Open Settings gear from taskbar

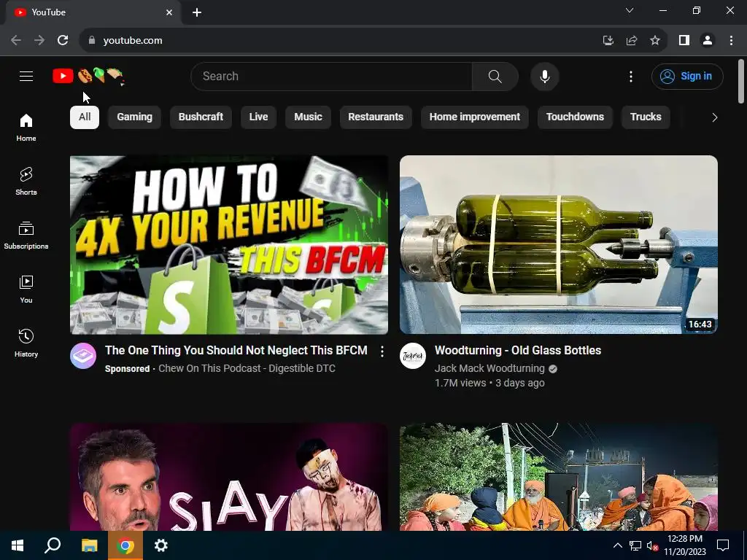coord(161,545)
